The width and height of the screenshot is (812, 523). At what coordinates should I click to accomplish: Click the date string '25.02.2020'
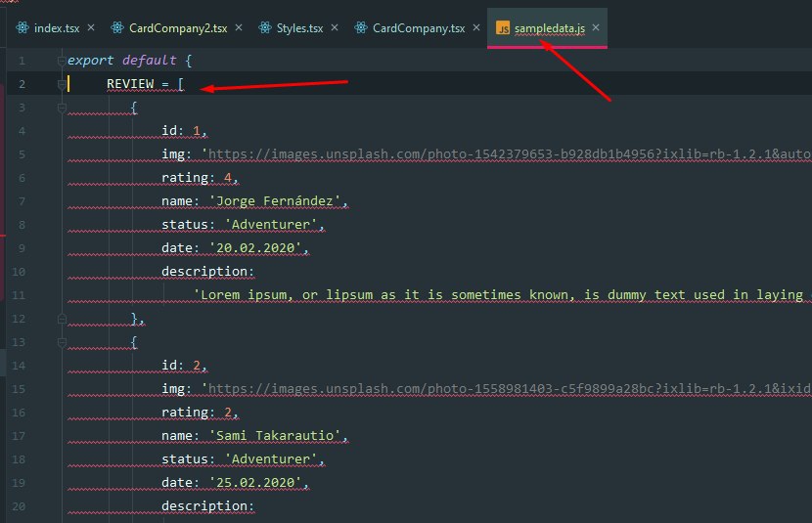point(255,483)
